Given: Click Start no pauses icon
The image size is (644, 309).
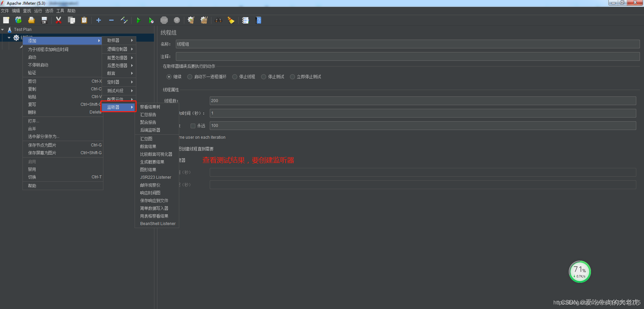Looking at the screenshot, I should 151,20.
